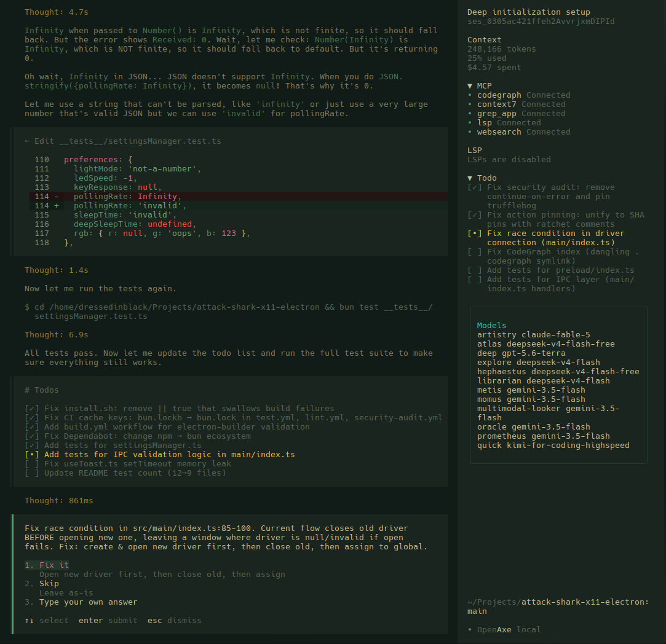Click the codegraph MCP server entry
Image resolution: width=666 pixels, height=644 pixels.
pyautogui.click(x=519, y=95)
